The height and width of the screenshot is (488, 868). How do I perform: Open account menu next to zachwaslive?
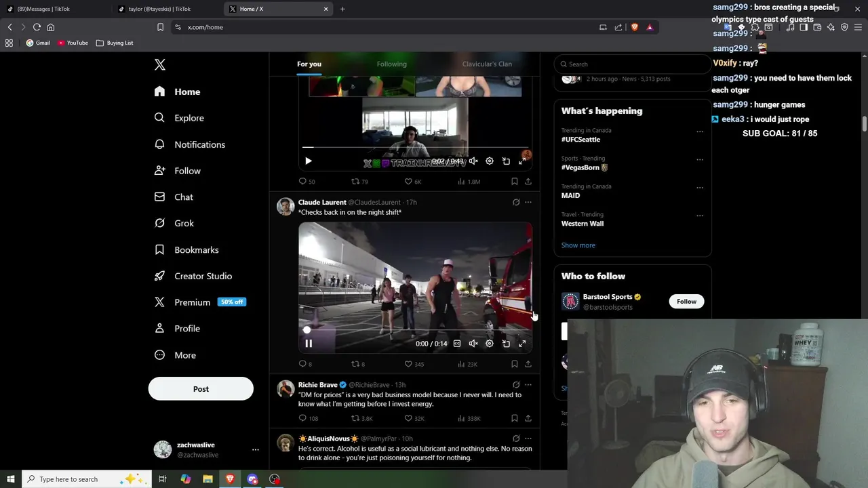click(256, 449)
